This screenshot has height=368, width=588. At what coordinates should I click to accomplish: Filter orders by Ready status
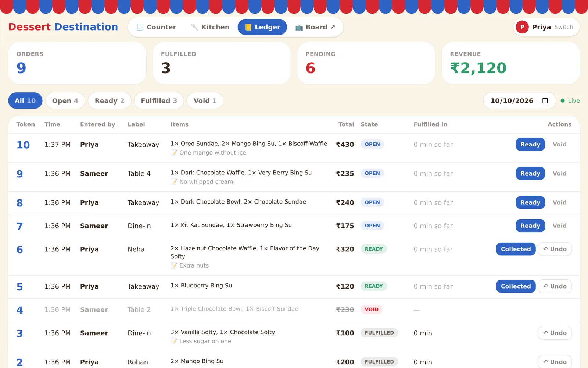click(x=110, y=100)
